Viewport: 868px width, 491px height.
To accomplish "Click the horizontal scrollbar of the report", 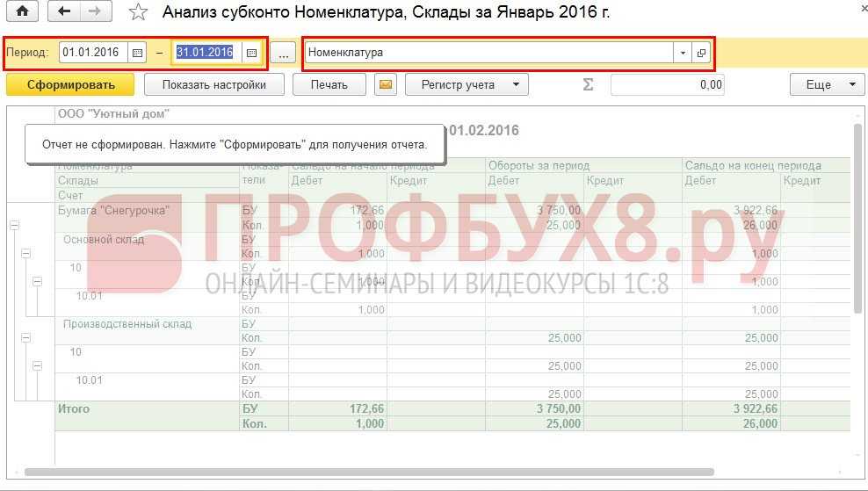I will [x=369, y=473].
